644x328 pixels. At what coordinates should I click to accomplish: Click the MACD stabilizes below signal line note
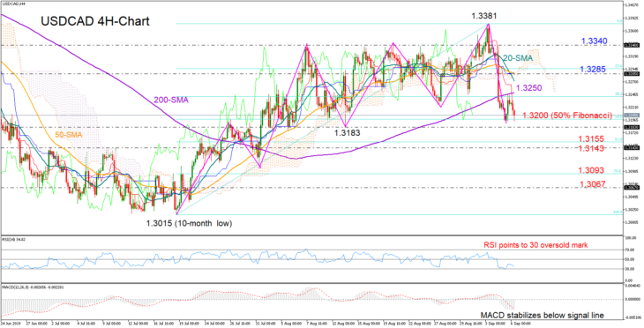click(x=543, y=316)
